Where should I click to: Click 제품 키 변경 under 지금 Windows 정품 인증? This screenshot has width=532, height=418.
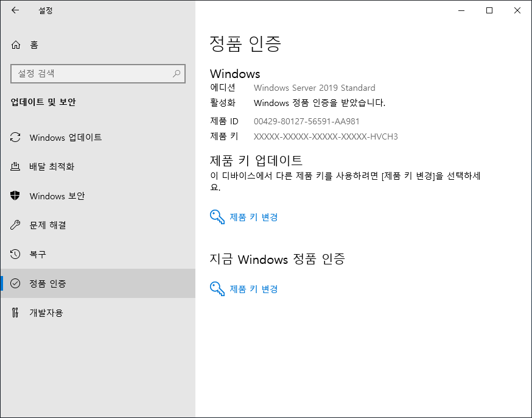254,289
